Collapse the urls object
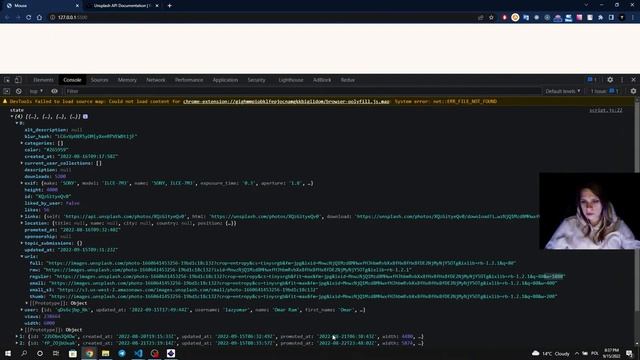The height and width of the screenshot is (360, 640). [22, 256]
